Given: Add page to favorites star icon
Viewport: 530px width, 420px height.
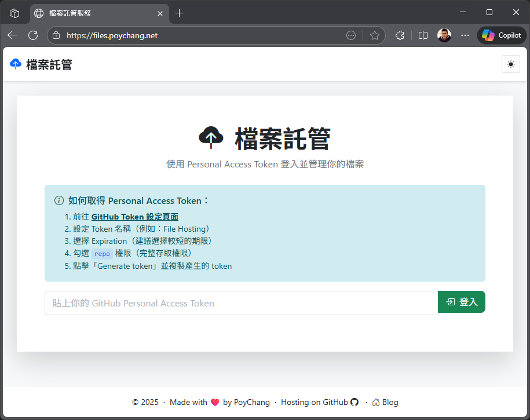Looking at the screenshot, I should [x=375, y=35].
